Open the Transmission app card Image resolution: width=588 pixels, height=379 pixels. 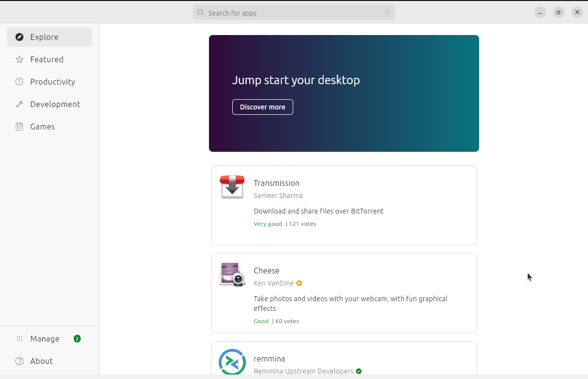[x=344, y=205]
